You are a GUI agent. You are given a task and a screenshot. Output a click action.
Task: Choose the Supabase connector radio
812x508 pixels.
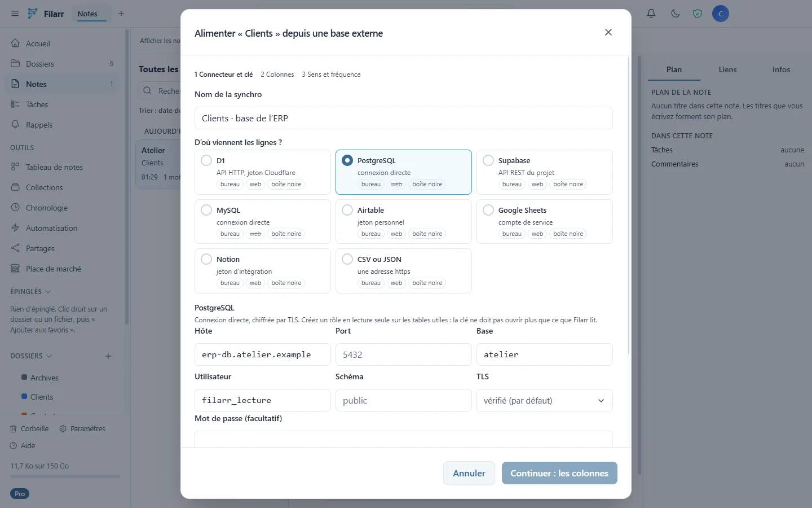coord(488,160)
